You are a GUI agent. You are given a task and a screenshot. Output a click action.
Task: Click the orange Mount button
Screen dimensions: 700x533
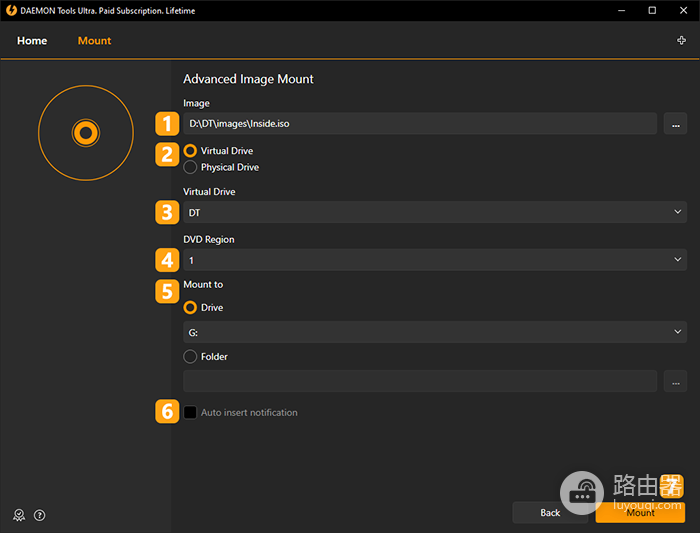tap(640, 512)
